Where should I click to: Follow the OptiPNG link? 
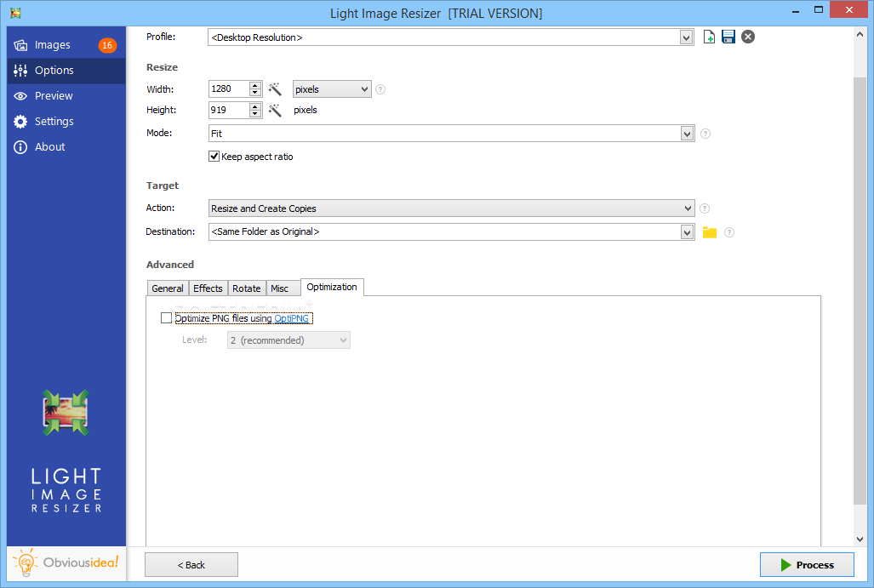click(292, 318)
